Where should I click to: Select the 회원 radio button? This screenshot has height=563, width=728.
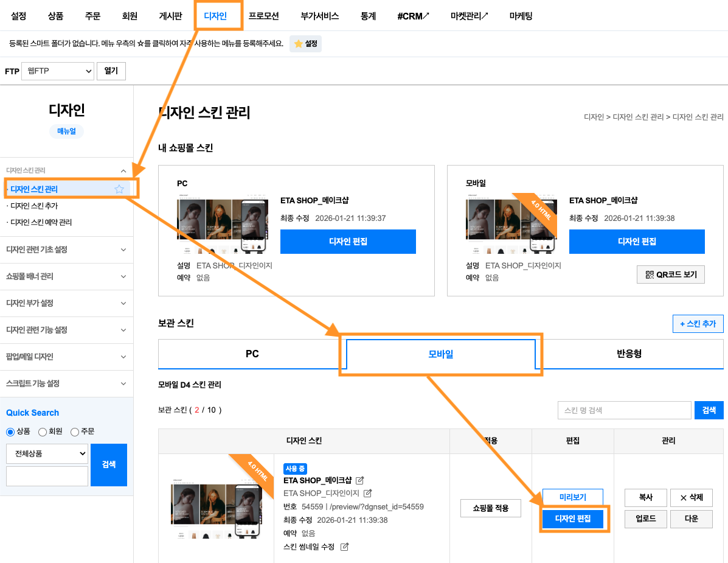(x=42, y=432)
